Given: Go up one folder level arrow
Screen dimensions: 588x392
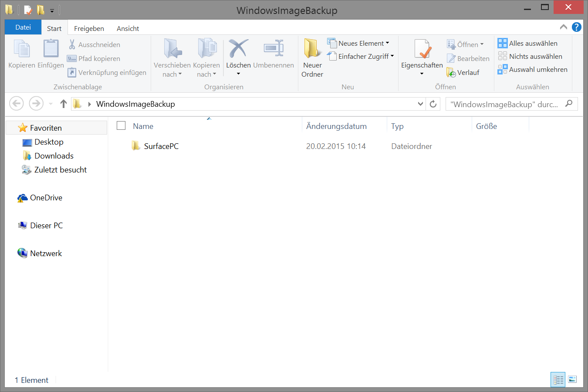Looking at the screenshot, I should pos(64,104).
